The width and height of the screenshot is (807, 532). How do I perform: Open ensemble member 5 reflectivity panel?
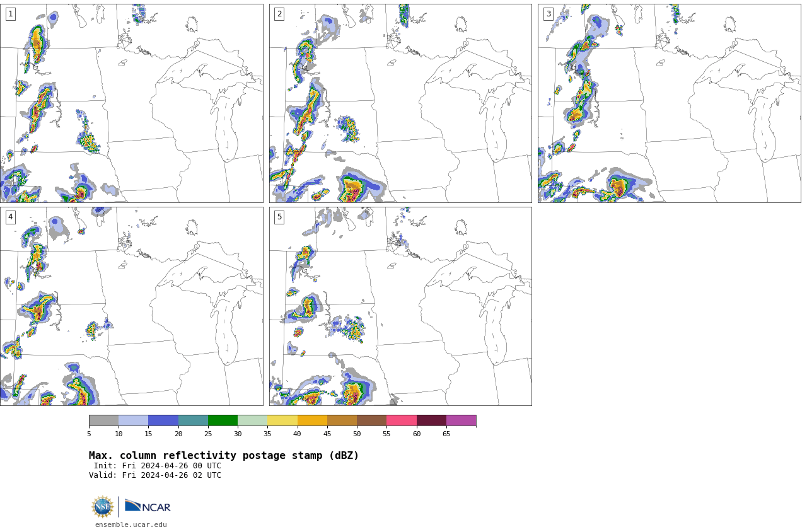click(x=400, y=306)
